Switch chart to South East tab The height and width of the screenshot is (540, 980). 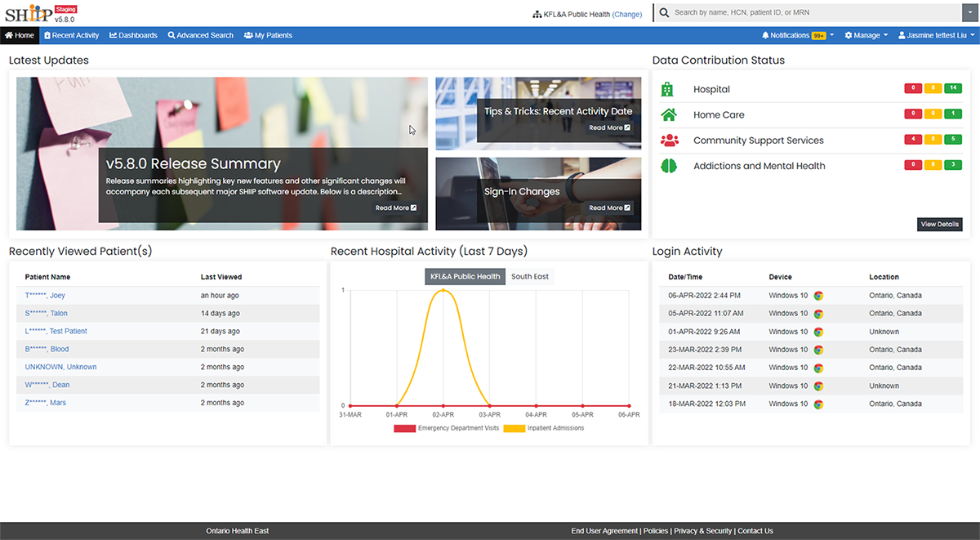pos(530,277)
